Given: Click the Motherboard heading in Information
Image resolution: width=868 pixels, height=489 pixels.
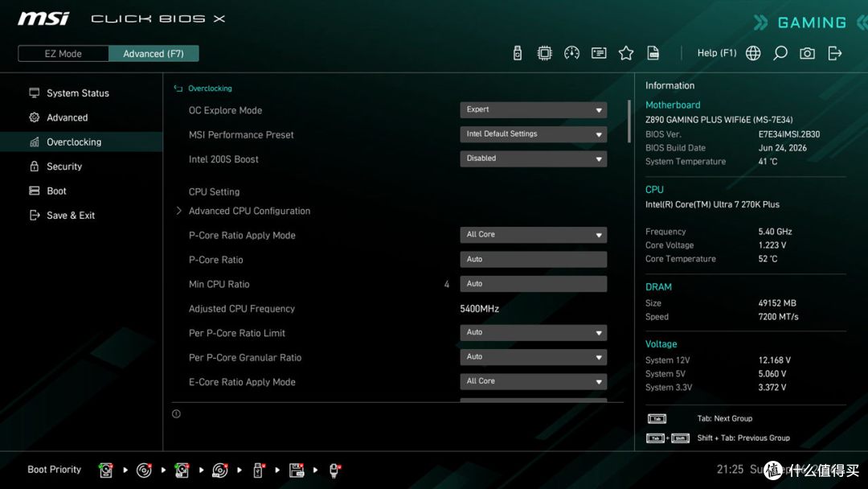Looking at the screenshot, I should pos(673,105).
